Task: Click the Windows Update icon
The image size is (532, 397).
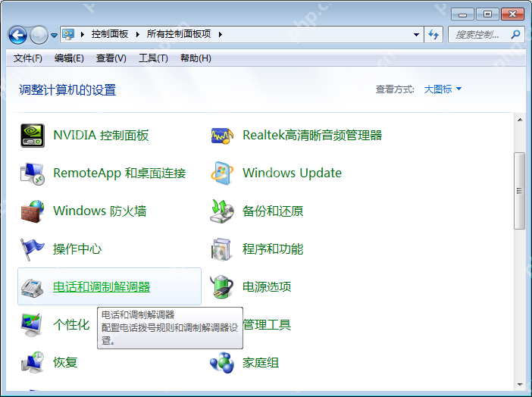Action: (x=222, y=173)
